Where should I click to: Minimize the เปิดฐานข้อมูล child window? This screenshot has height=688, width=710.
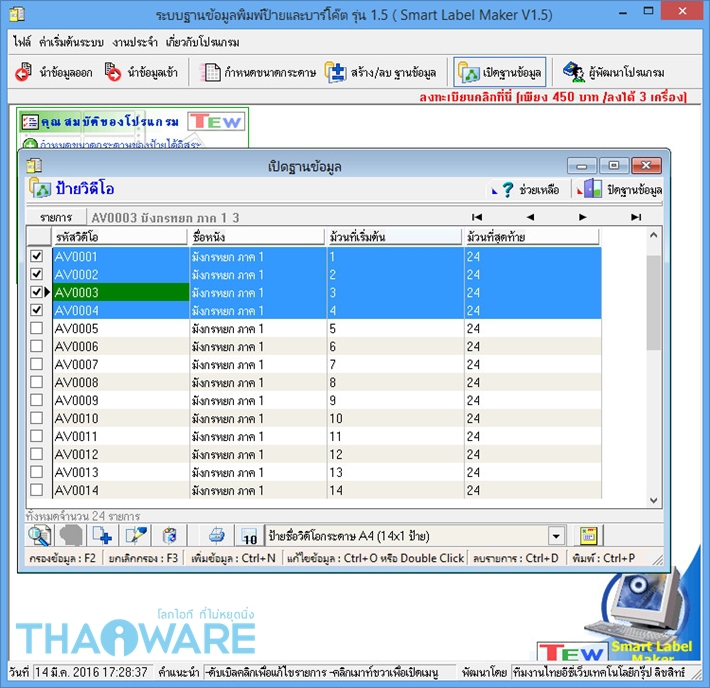pos(582,166)
